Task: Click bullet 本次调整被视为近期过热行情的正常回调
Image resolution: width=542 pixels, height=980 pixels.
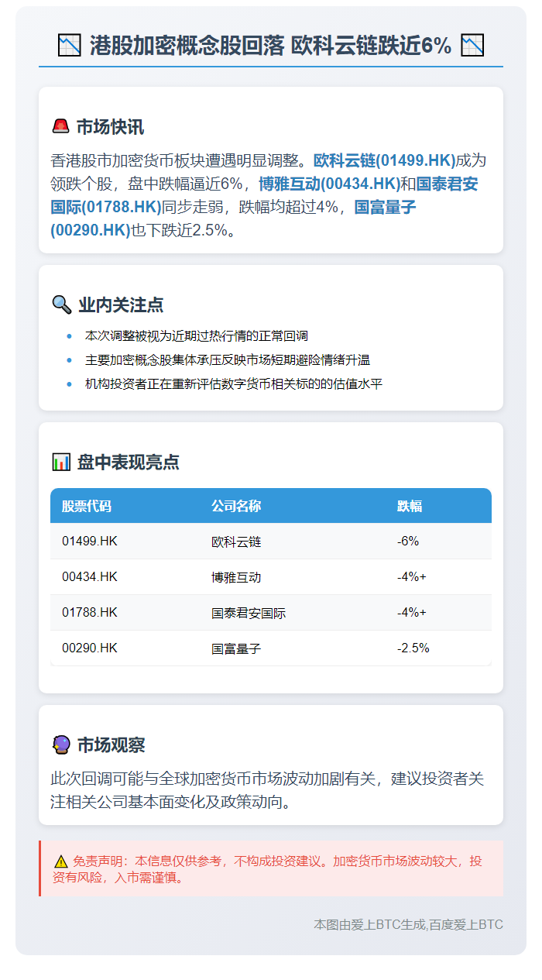Action: pyautogui.click(x=197, y=336)
